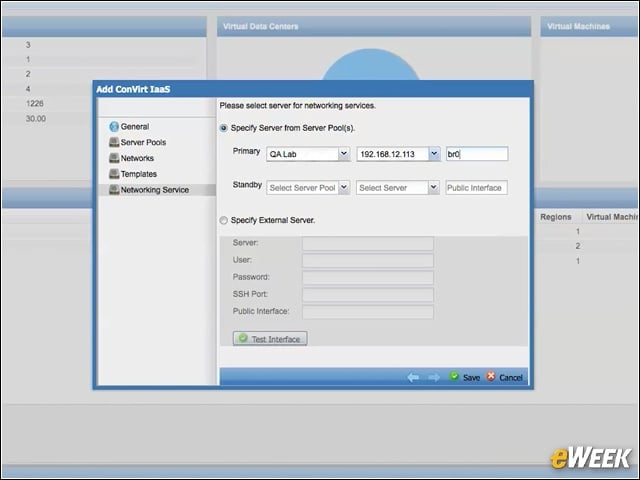
Task: Click the Networking Service icon in sidebar
Action: pos(114,190)
